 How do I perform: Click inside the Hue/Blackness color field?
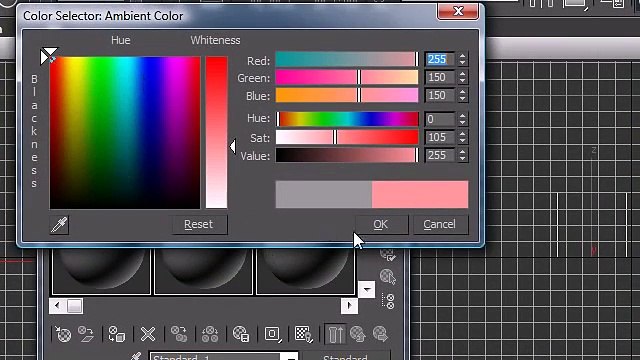125,133
